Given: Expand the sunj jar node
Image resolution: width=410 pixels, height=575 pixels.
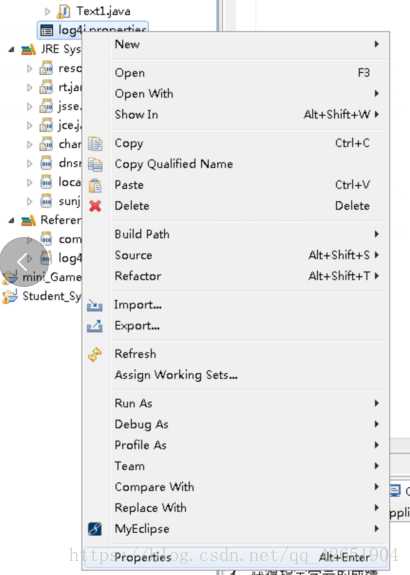Looking at the screenshot, I should (29, 201).
